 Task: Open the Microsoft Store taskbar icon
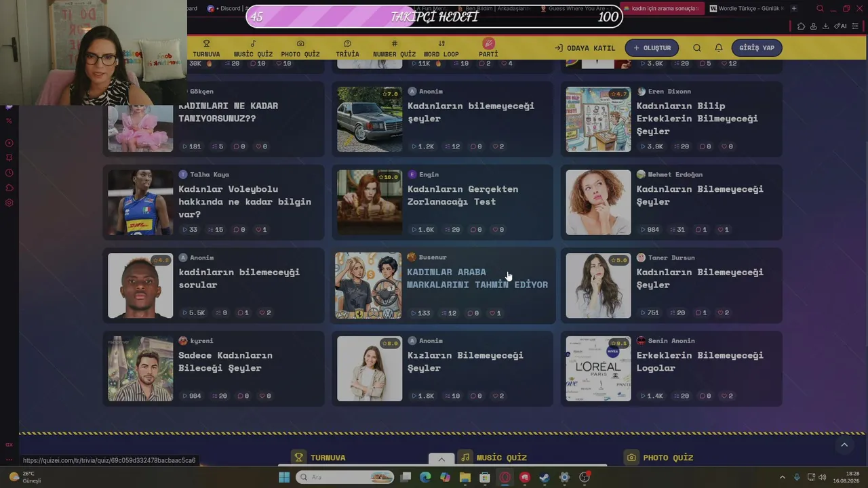(x=485, y=477)
